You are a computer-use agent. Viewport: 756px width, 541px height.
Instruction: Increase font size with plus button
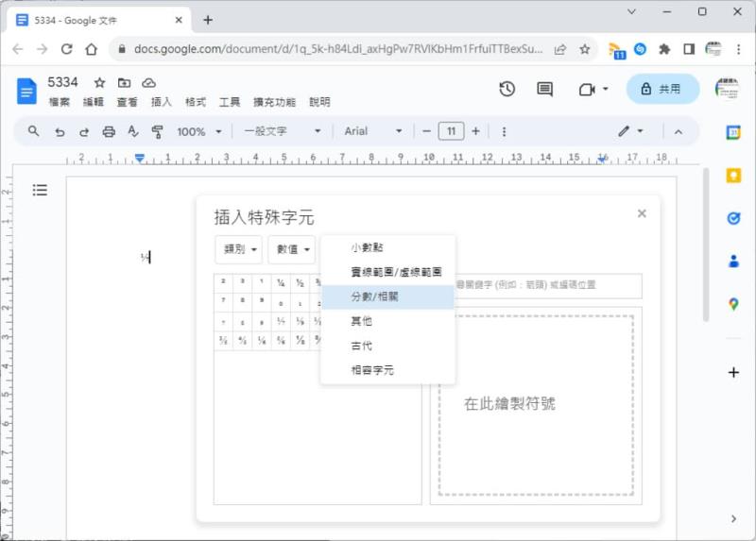476,131
